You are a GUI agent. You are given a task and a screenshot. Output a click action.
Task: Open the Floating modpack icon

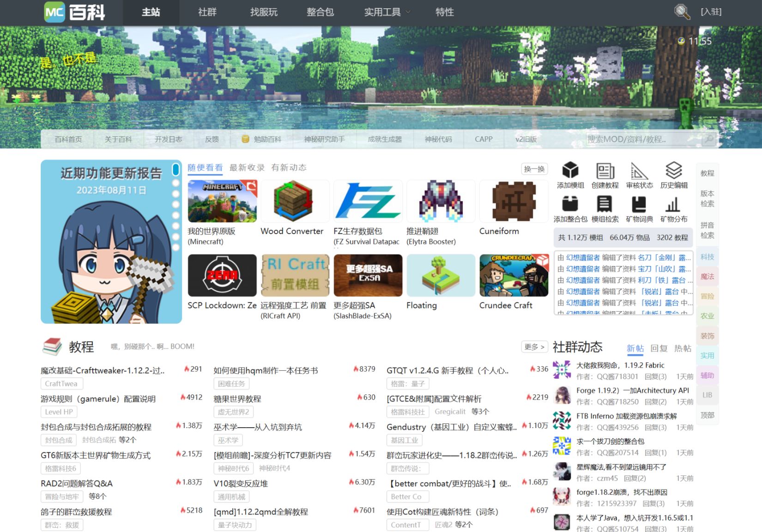441,275
